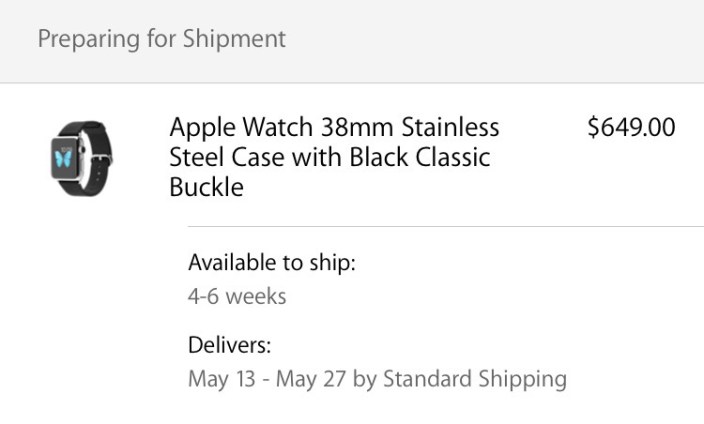Image resolution: width=704 pixels, height=424 pixels.
Task: Click the Apple Watch product thumbnail
Action: coord(81,158)
